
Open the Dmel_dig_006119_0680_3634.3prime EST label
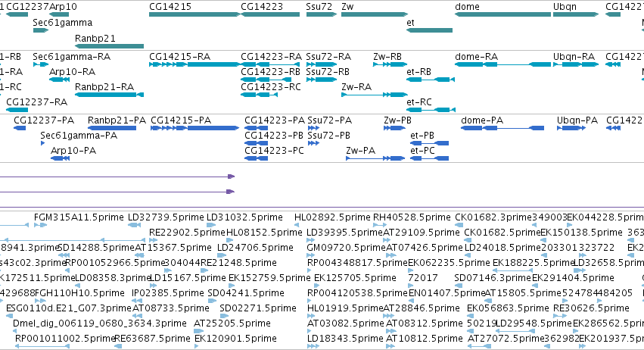click(100, 323)
